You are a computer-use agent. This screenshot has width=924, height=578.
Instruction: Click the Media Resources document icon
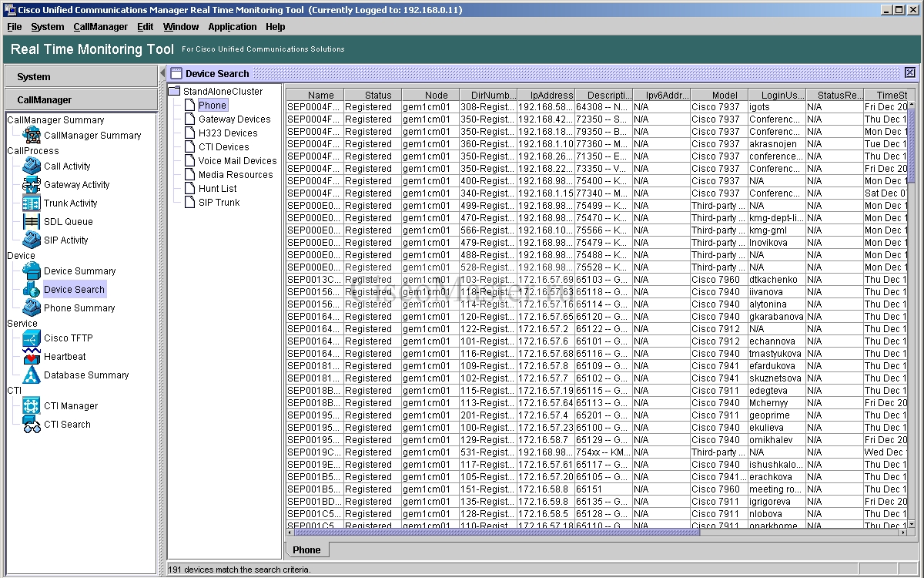[190, 175]
